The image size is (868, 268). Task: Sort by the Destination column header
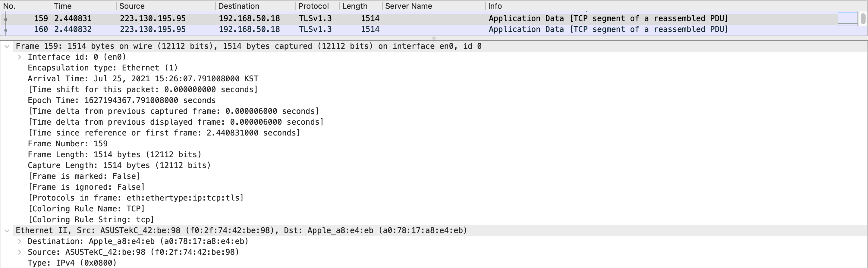(x=256, y=6)
